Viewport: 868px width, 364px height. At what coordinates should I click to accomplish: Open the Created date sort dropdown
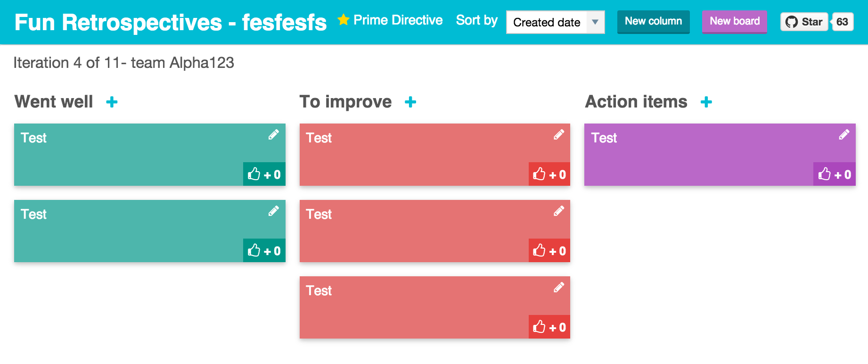click(555, 22)
